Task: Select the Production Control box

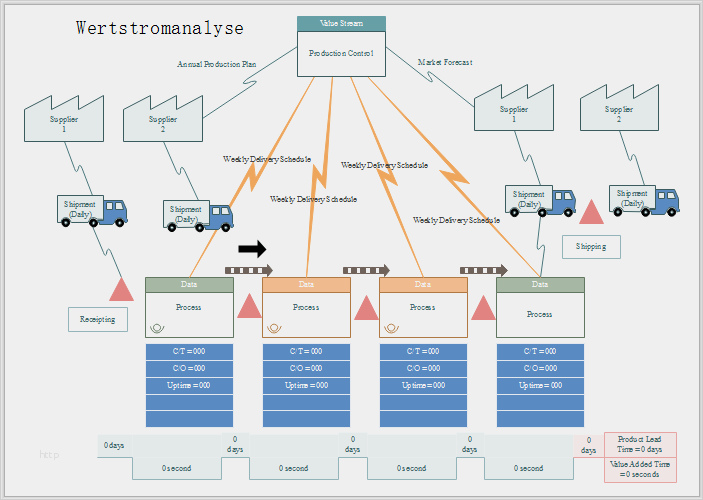Action: click(341, 54)
